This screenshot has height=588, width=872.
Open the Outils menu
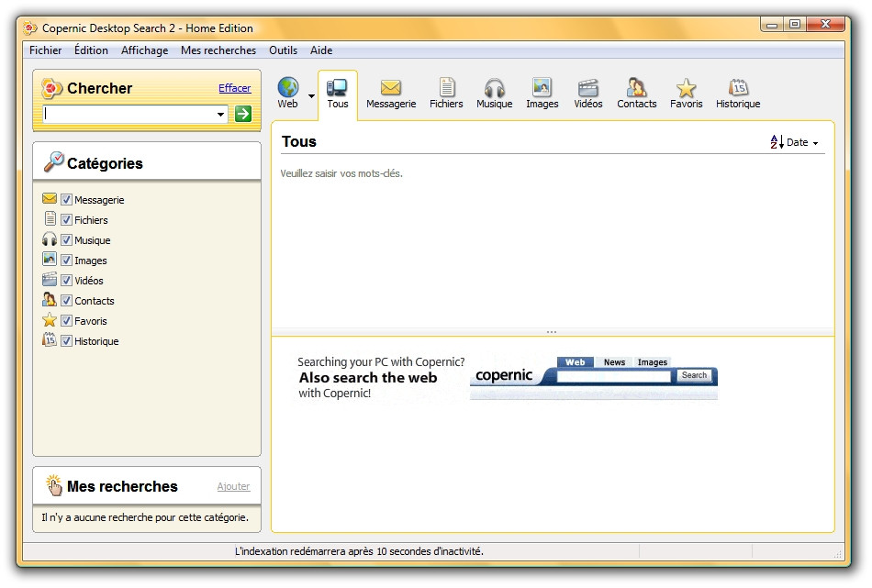(x=283, y=50)
